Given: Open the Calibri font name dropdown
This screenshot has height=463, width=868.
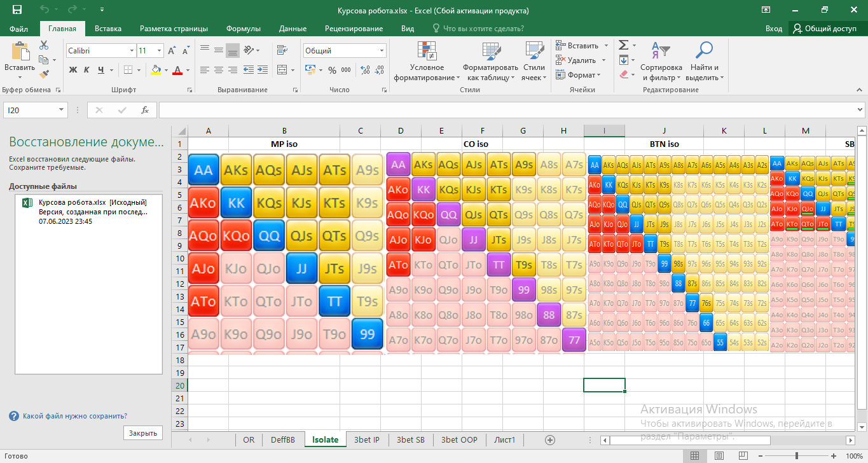Looking at the screenshot, I should pyautogui.click(x=132, y=51).
